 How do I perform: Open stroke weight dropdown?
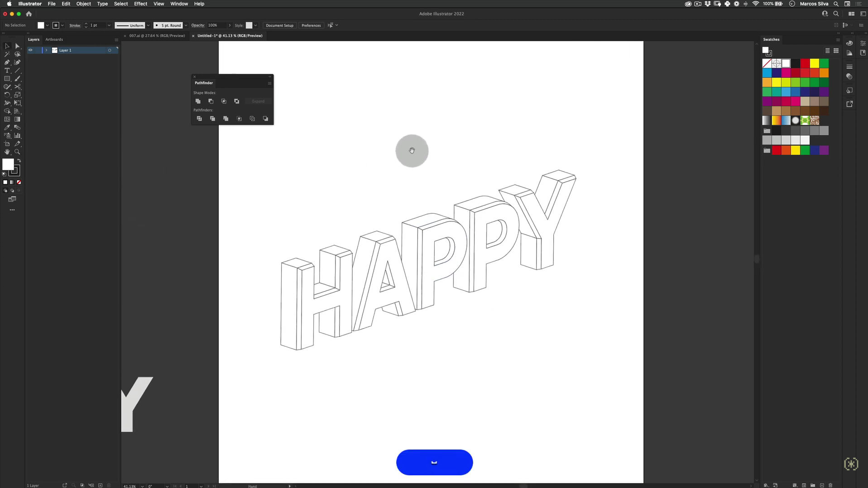[109, 25]
